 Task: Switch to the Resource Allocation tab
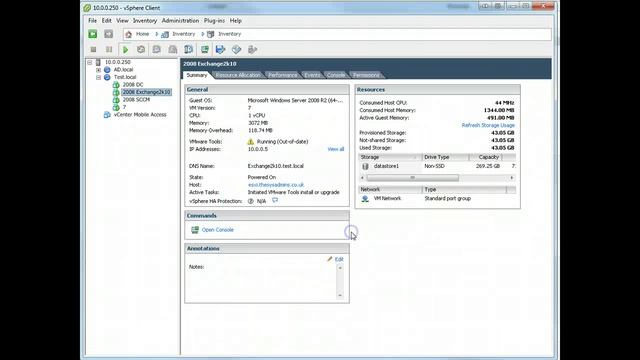pyautogui.click(x=238, y=75)
